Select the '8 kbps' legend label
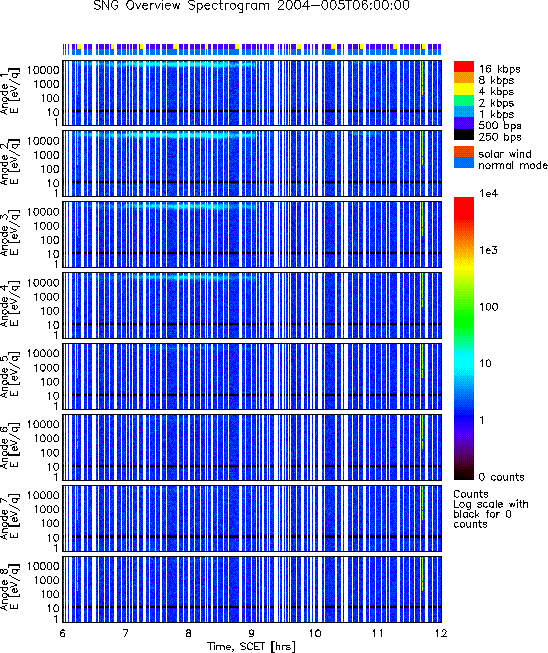 coord(496,80)
